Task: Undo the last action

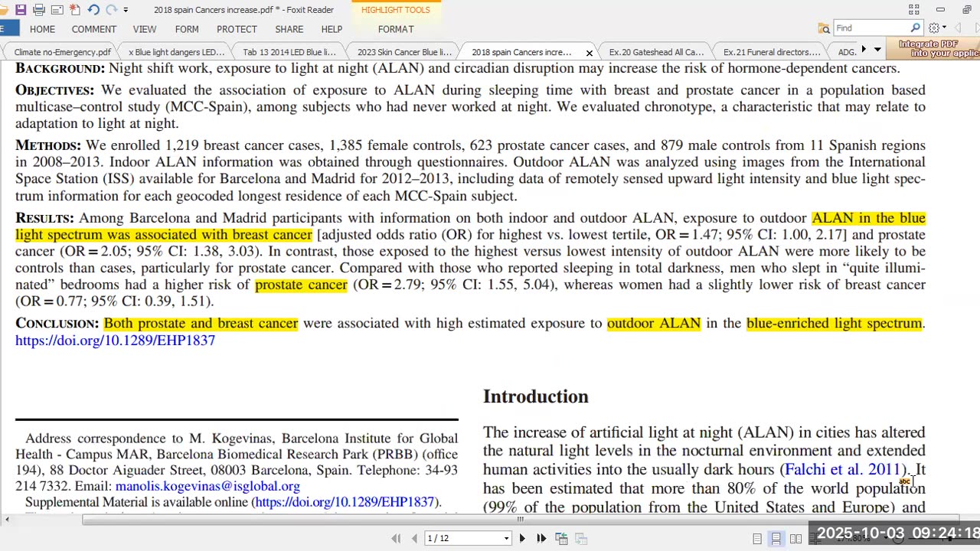Action: 93,10
